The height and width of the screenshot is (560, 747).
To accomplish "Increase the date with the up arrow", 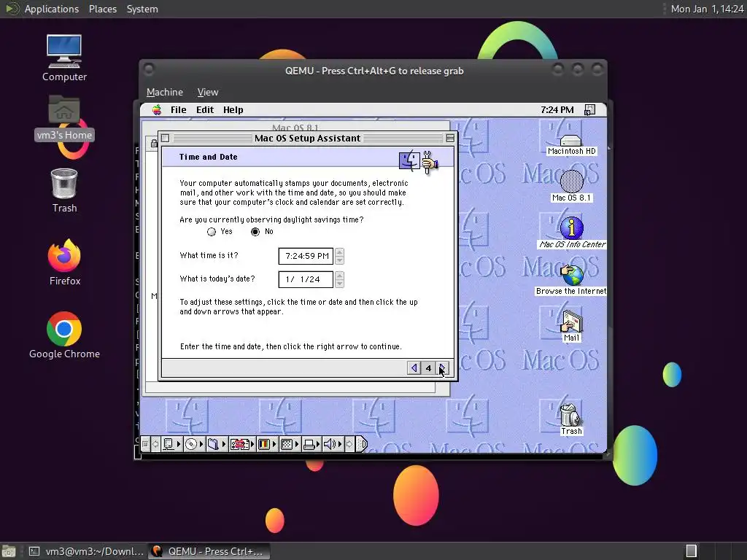I will (x=339, y=276).
